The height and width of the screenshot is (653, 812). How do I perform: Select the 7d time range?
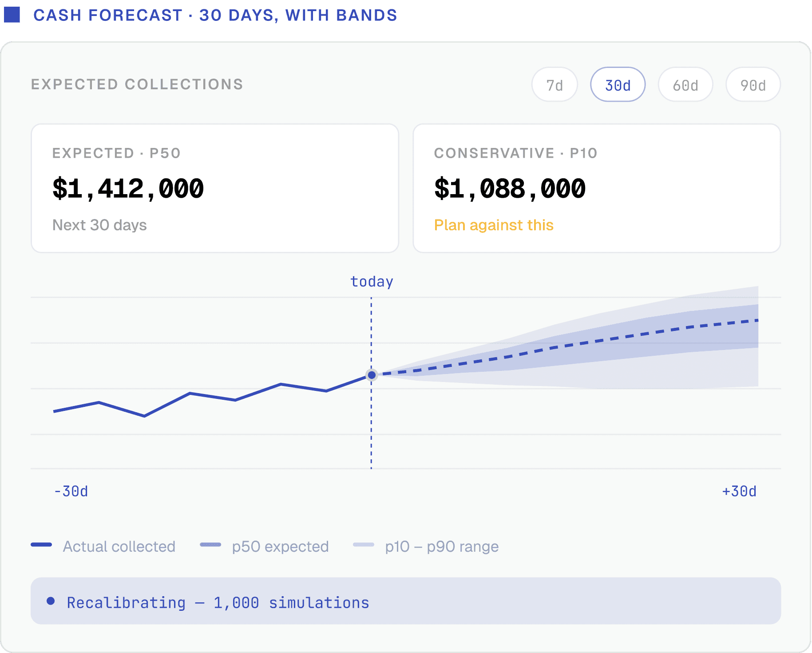tap(555, 84)
